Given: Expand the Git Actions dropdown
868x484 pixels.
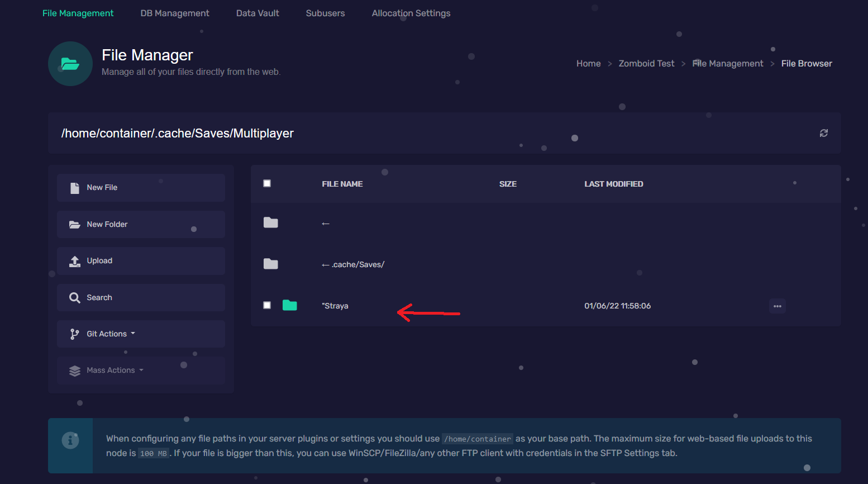Looking at the screenshot, I should [x=141, y=334].
